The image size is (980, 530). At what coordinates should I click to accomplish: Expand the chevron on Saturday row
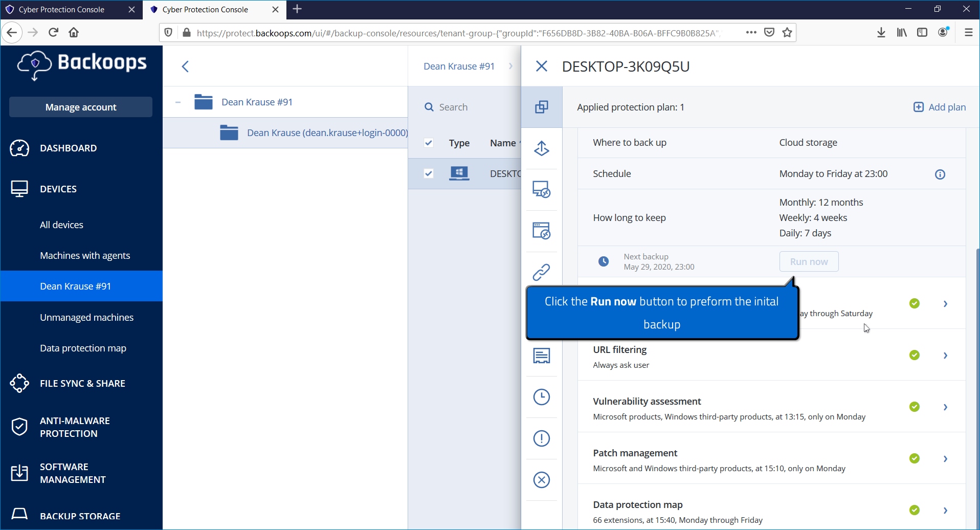[x=946, y=304]
